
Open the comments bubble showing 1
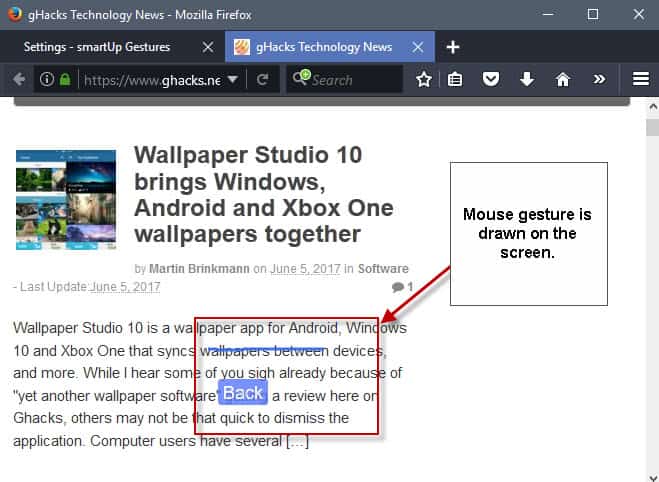click(x=402, y=287)
